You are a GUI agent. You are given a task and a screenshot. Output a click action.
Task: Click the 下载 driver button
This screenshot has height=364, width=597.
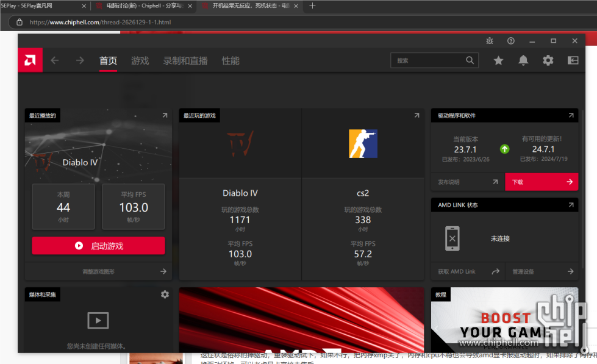click(542, 182)
